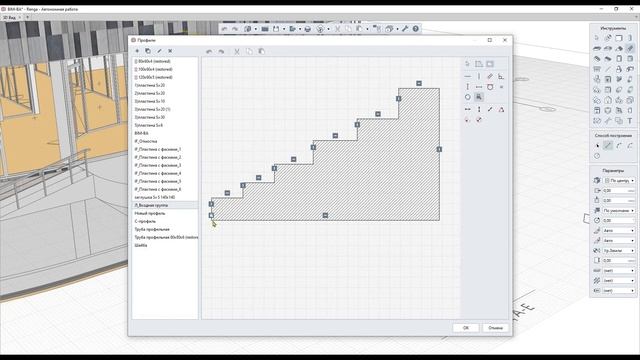Rename profile using the pencil icon
Image resolution: width=640 pixels, height=360 pixels.
pyautogui.click(x=159, y=51)
